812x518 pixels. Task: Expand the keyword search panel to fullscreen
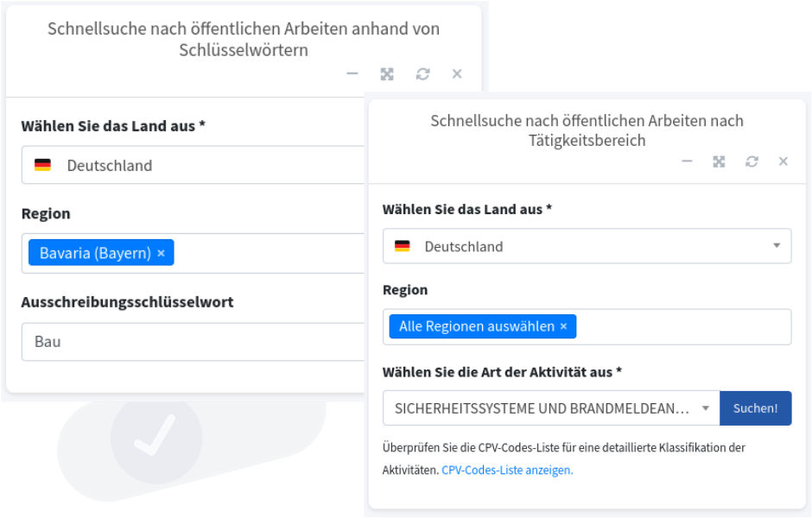387,74
